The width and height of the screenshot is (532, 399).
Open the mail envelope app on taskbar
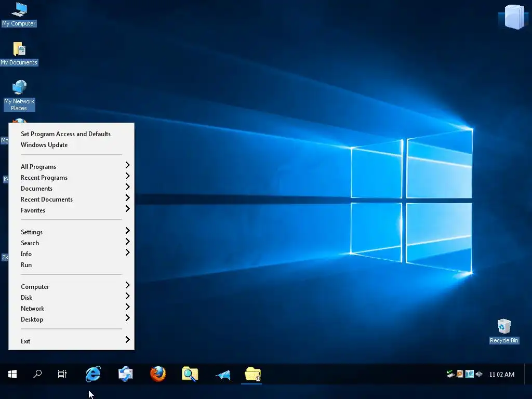coord(126,374)
